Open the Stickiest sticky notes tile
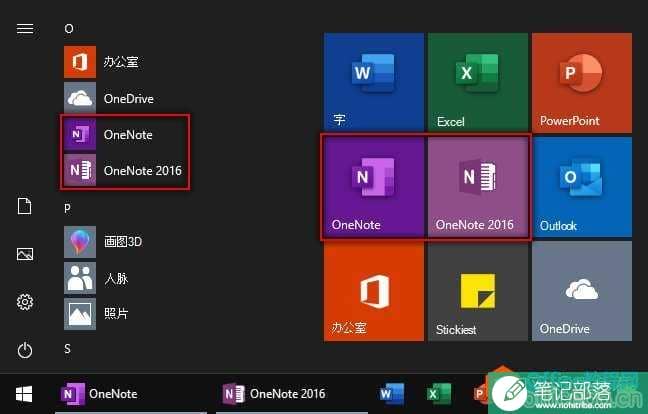The height and width of the screenshot is (414, 648). tap(478, 291)
